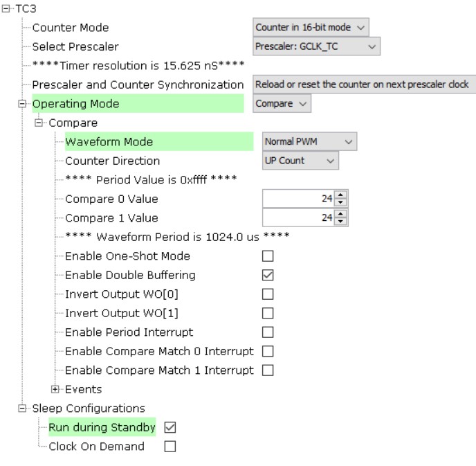Disable Run during Standby
Image resolution: width=476 pixels, height=466 pixels.
pyautogui.click(x=170, y=427)
